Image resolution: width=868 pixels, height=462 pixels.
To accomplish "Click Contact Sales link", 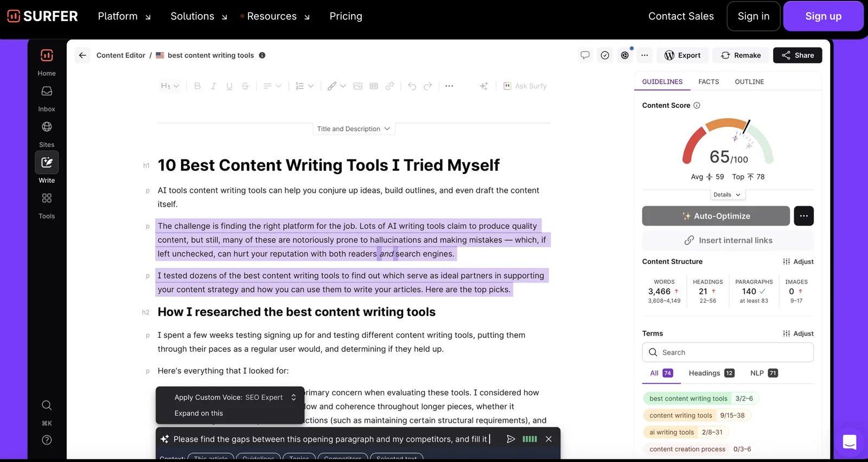I will 681,16.
